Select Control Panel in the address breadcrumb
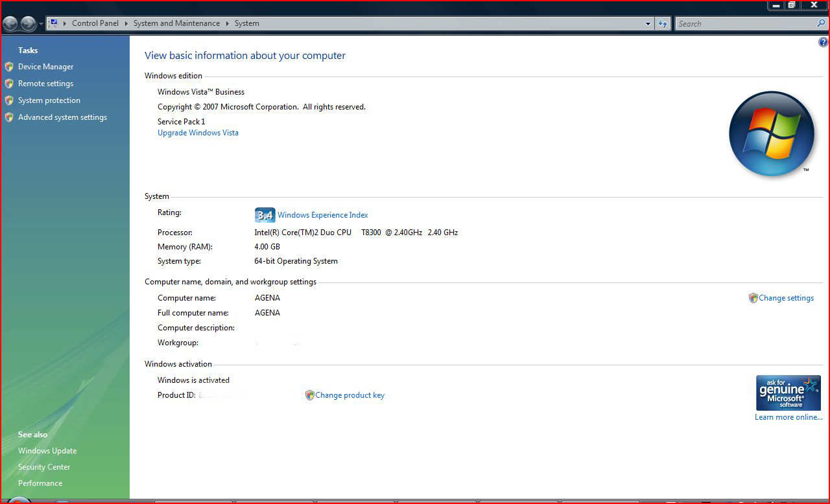Image resolution: width=830 pixels, height=504 pixels. point(95,23)
